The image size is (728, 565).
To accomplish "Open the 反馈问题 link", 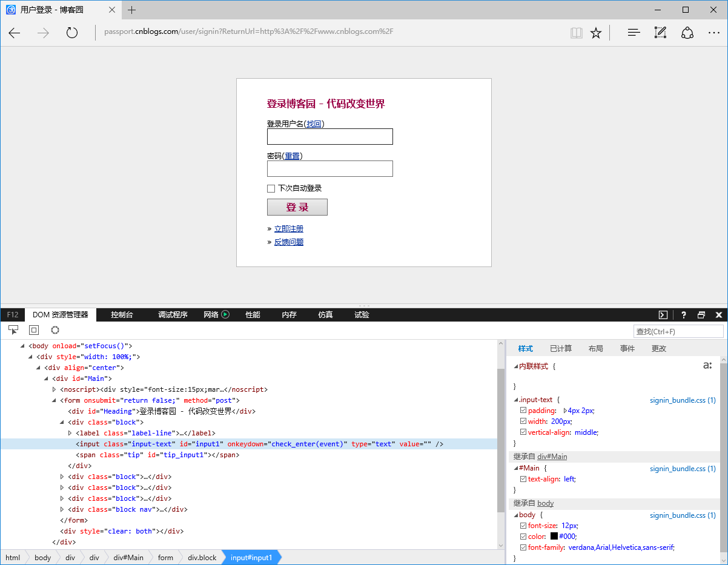I will [289, 242].
